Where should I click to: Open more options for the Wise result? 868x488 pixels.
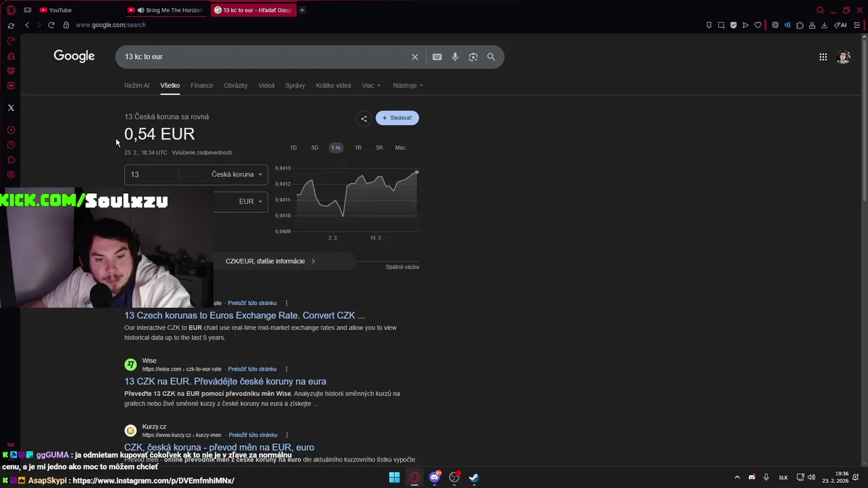286,369
